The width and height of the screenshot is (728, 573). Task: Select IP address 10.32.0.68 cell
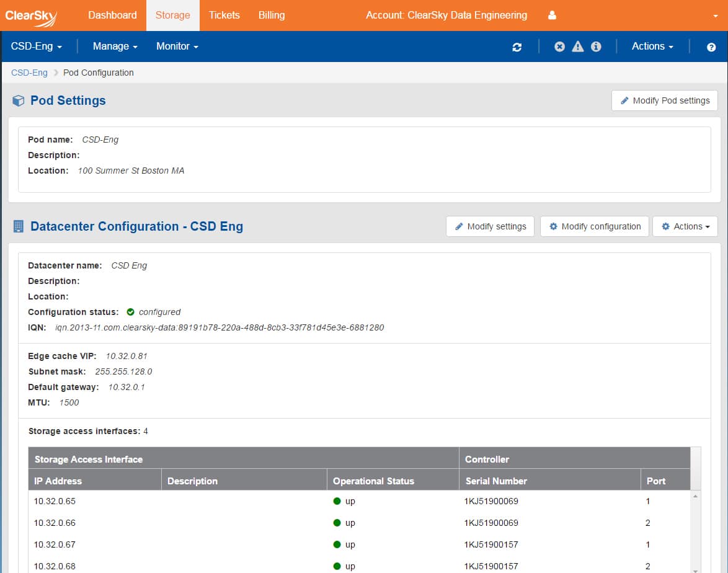55,566
